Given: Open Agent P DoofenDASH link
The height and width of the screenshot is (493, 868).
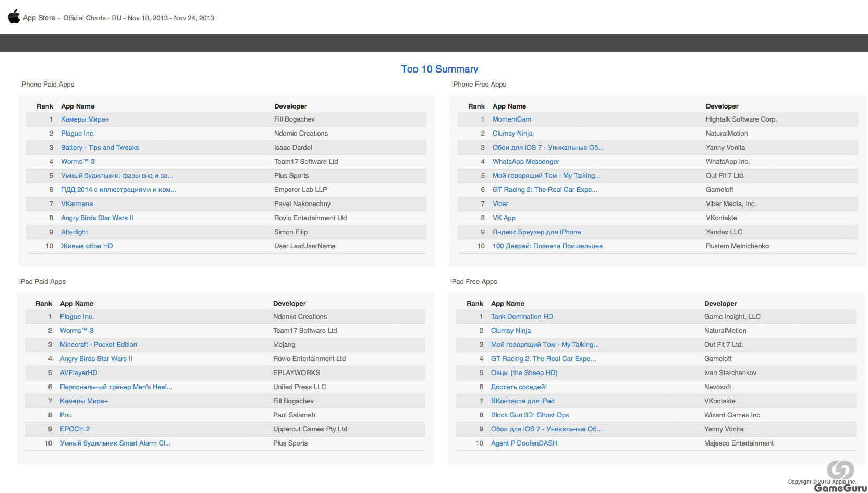Looking at the screenshot, I should click(524, 443).
